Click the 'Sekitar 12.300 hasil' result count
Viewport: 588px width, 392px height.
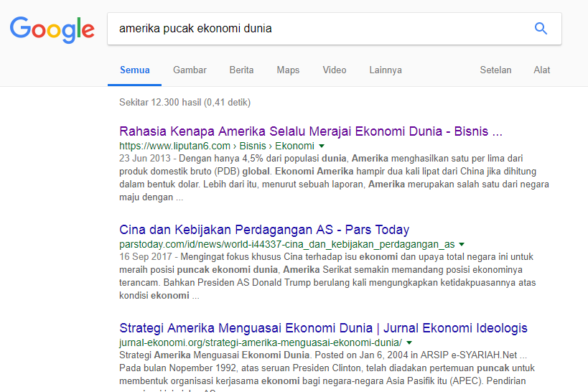point(185,103)
